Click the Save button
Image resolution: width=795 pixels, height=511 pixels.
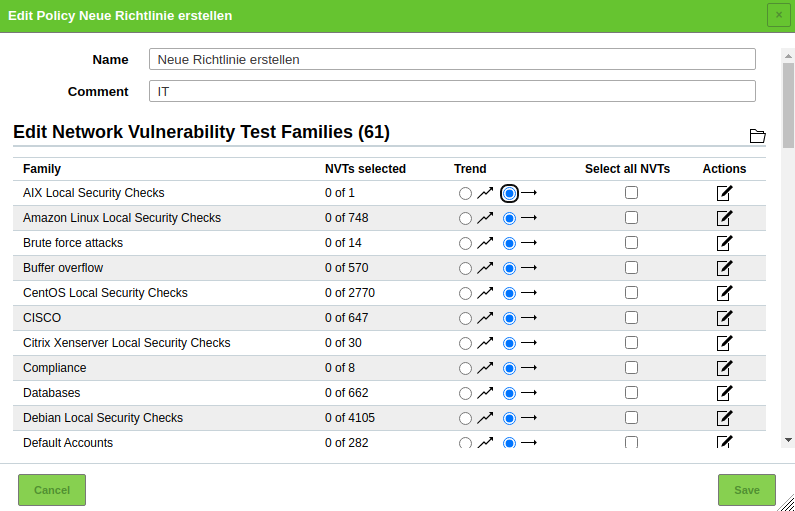coord(746,490)
